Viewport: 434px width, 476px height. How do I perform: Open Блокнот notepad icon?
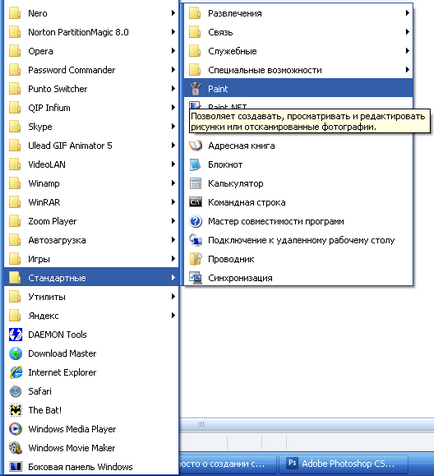point(196,165)
